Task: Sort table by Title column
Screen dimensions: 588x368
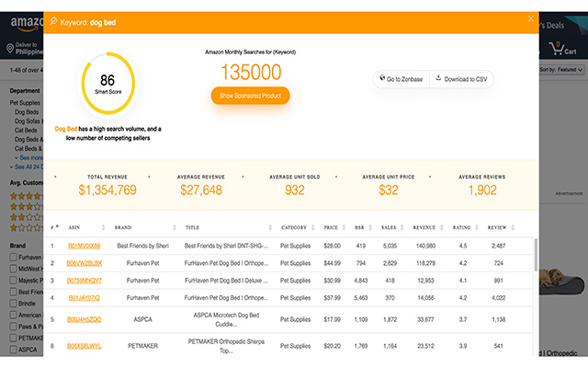Action: pos(229,227)
